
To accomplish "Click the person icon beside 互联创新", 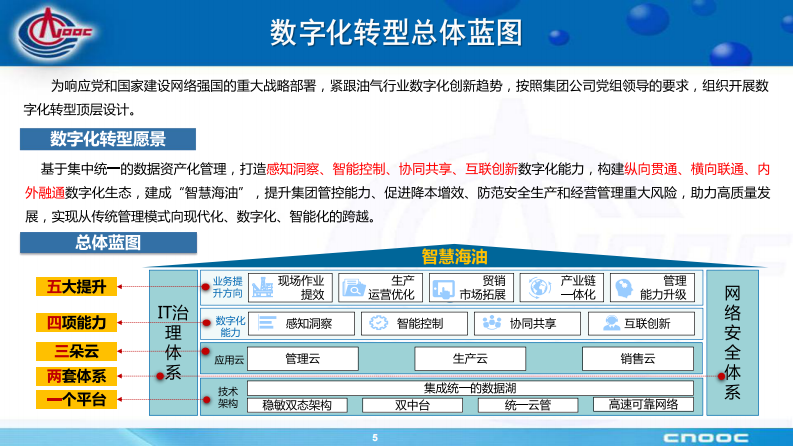I will [611, 323].
